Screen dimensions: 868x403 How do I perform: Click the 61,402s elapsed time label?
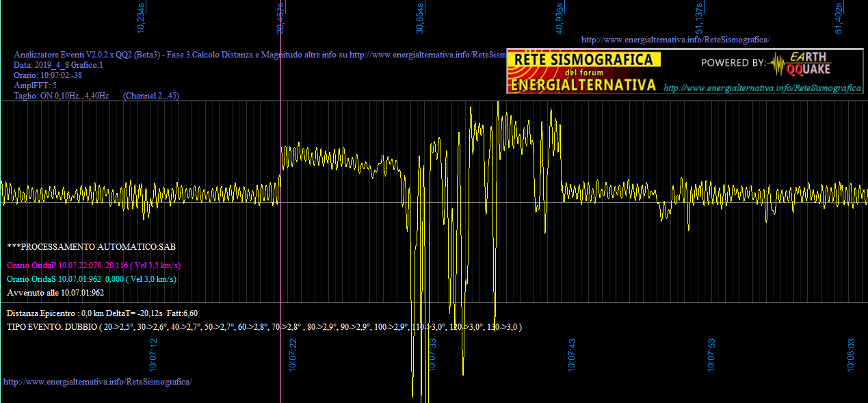pos(839,18)
